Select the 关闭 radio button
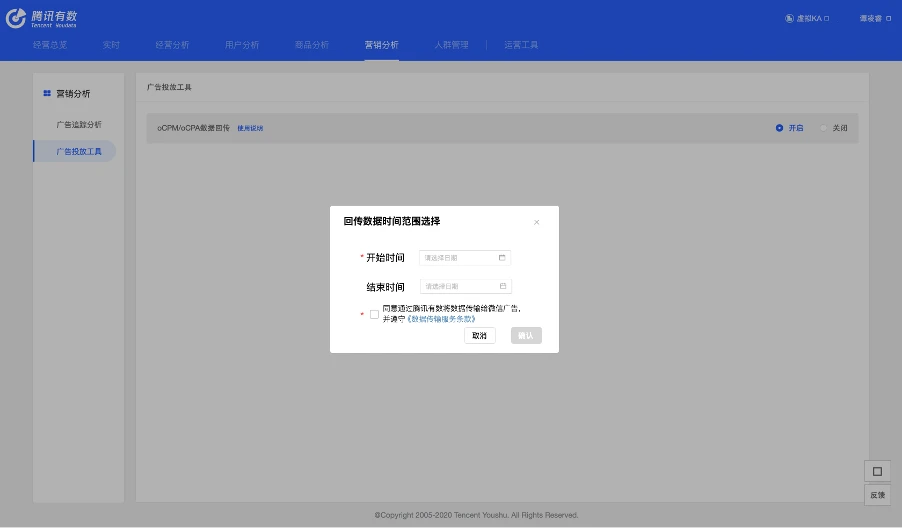 click(x=824, y=128)
